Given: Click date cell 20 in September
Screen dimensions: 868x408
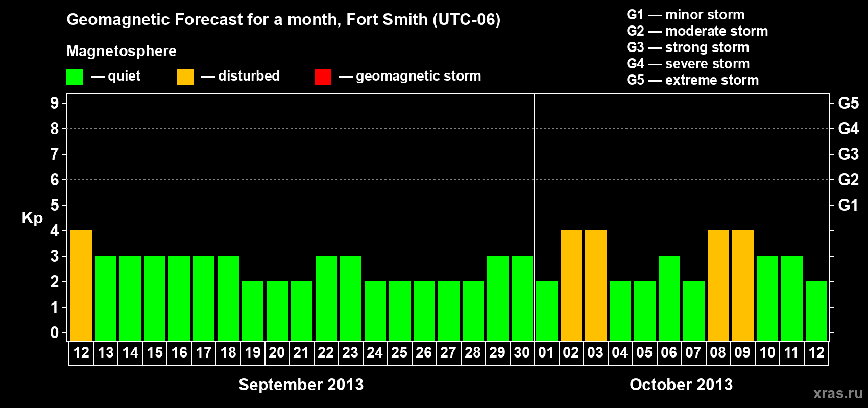Looking at the screenshot, I should [277, 353].
